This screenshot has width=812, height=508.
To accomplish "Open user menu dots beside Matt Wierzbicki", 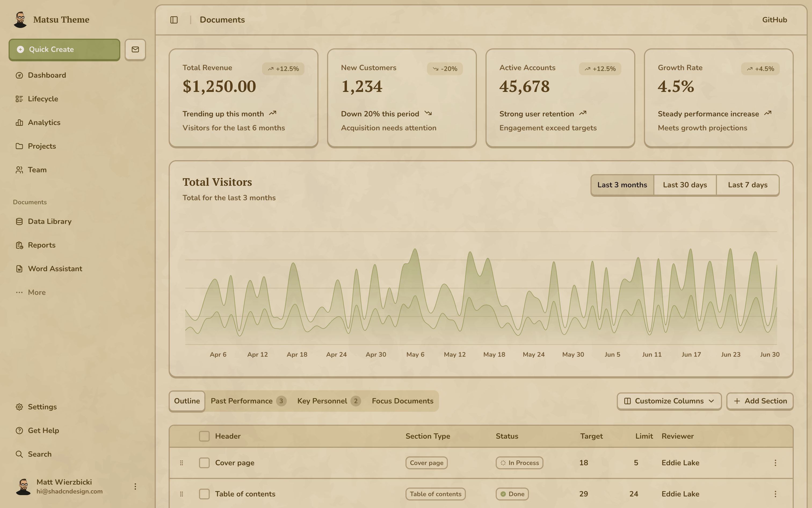I will coord(135,486).
